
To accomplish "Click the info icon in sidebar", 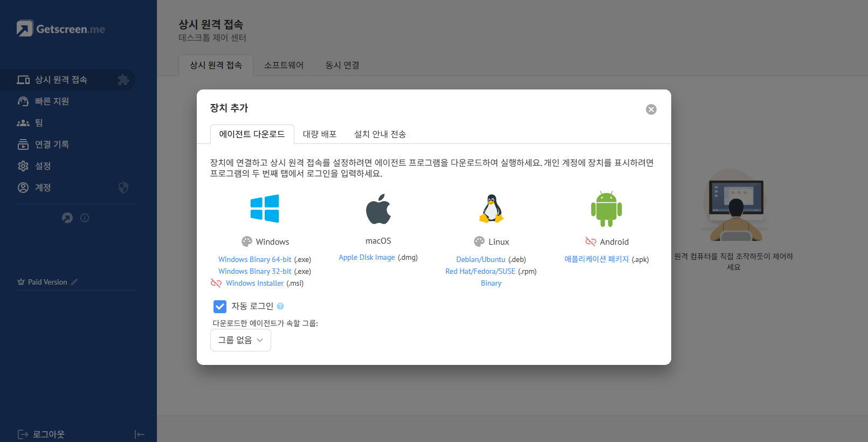I will pyautogui.click(x=85, y=218).
